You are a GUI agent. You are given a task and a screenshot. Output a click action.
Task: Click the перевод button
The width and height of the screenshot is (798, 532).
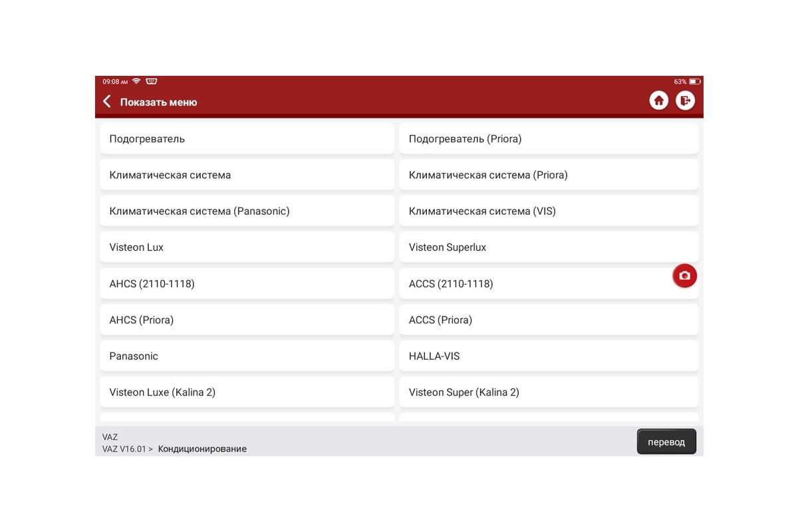pos(666,442)
